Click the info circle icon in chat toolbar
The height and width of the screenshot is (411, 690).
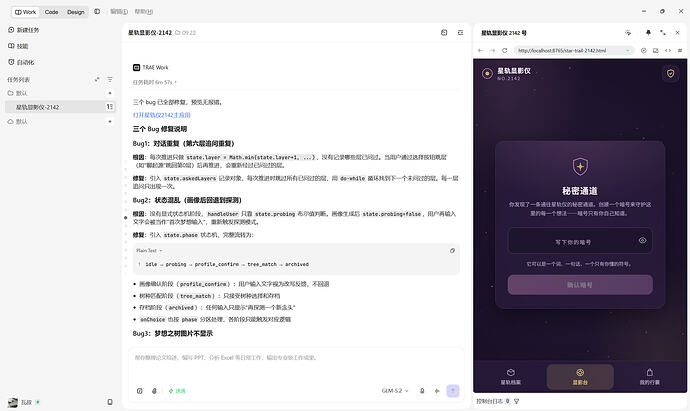tap(139, 391)
